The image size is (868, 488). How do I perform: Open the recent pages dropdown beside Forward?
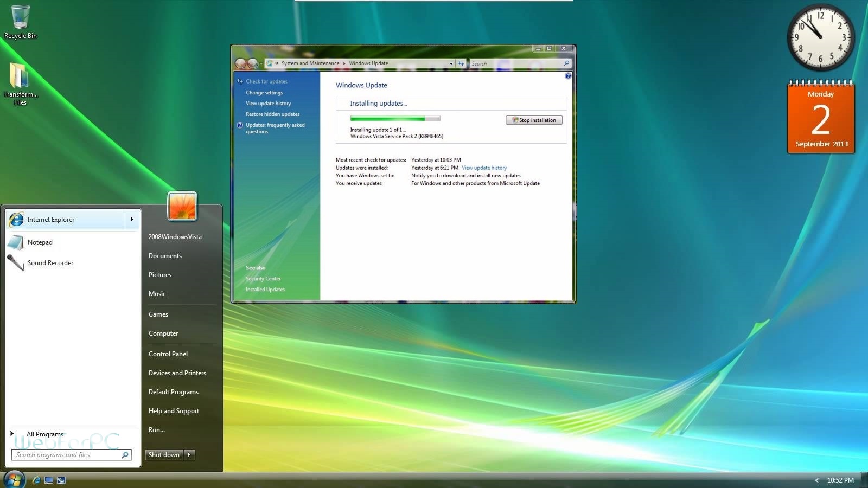pyautogui.click(x=261, y=64)
